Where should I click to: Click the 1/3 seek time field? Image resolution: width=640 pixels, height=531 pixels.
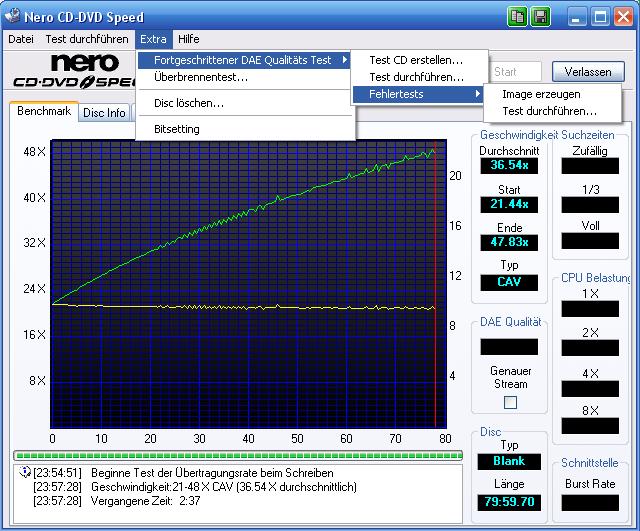click(x=590, y=204)
